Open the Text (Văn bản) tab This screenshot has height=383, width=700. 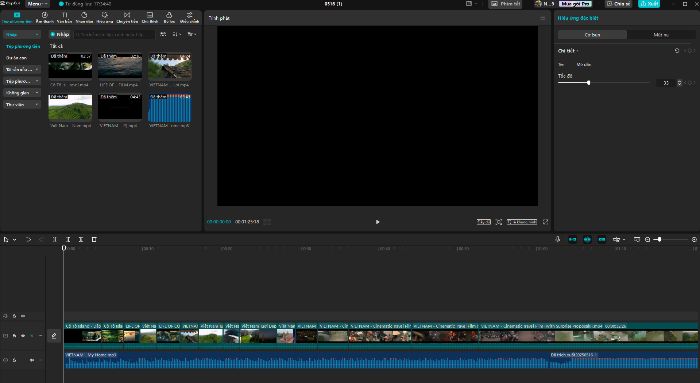[x=64, y=17]
